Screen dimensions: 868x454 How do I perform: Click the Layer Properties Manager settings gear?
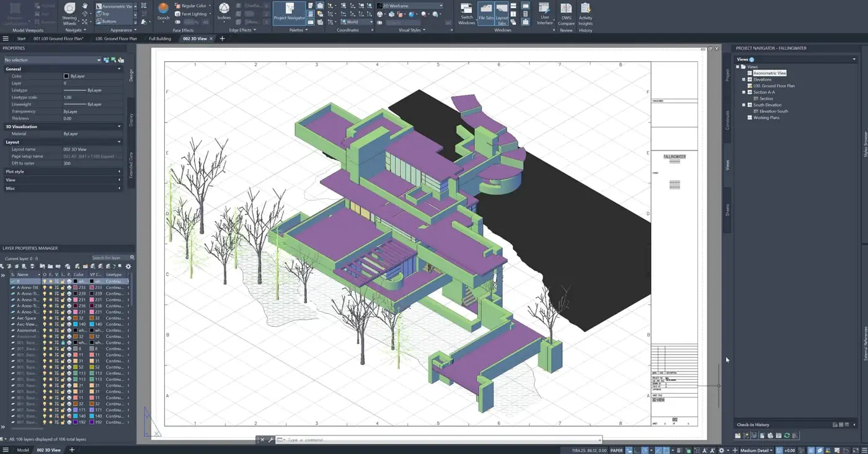point(128,266)
